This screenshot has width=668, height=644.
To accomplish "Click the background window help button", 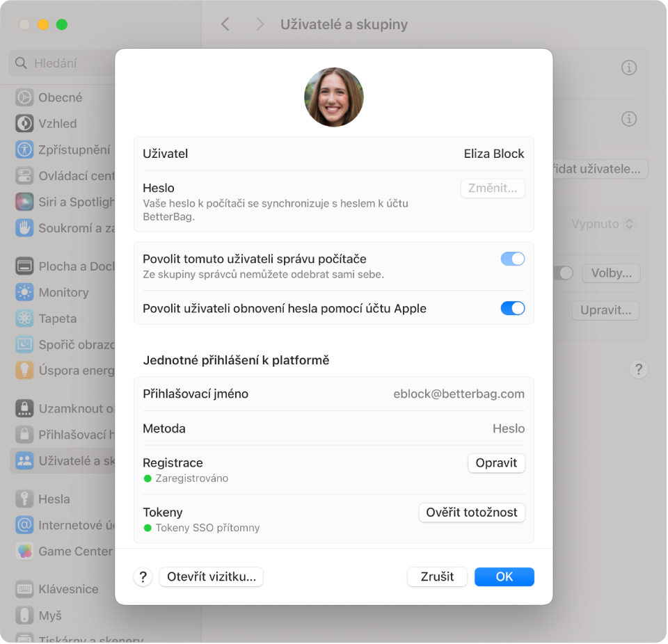I will [x=638, y=369].
